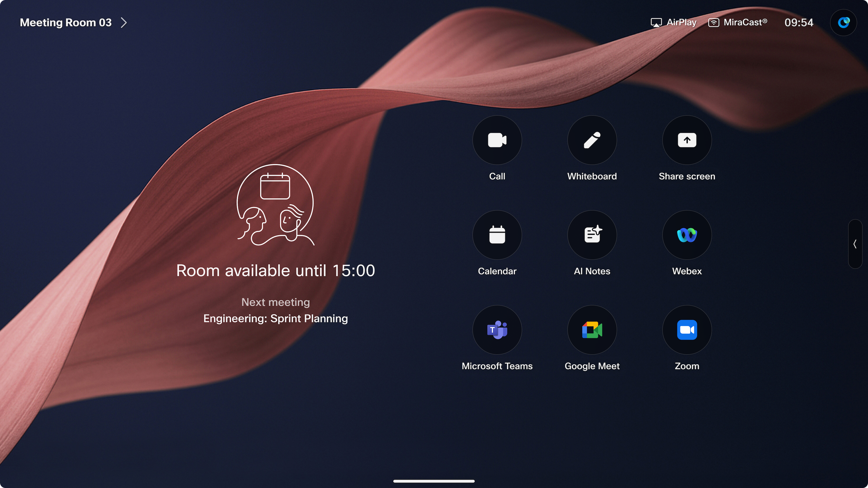Click the Meeting Room 03 title
The width and height of the screenshot is (868, 488).
pos(66,23)
